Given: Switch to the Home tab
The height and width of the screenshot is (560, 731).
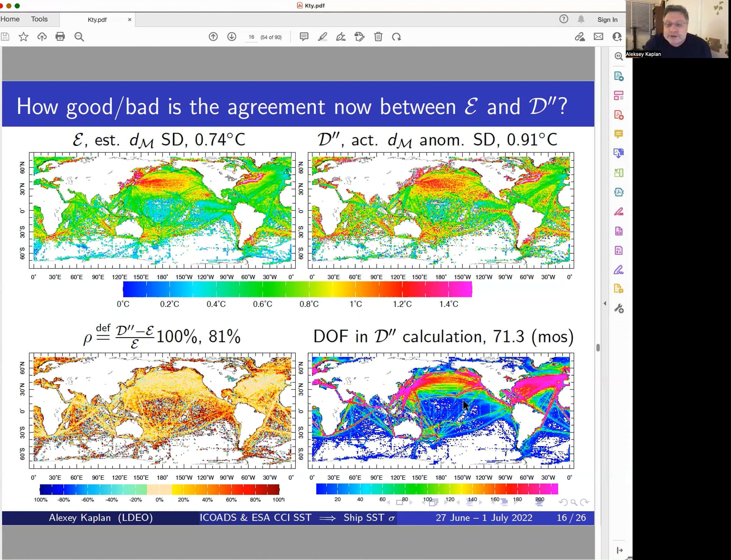Looking at the screenshot, I should 10,19.
